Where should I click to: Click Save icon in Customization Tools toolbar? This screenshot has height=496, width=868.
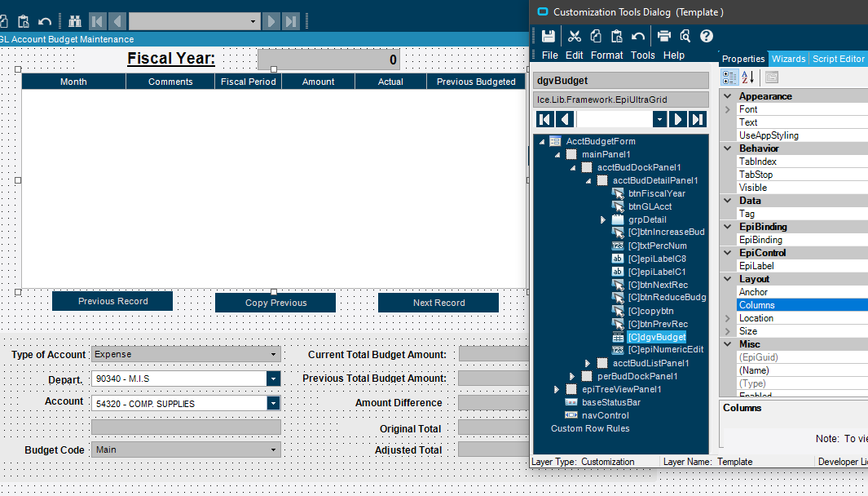pos(548,36)
